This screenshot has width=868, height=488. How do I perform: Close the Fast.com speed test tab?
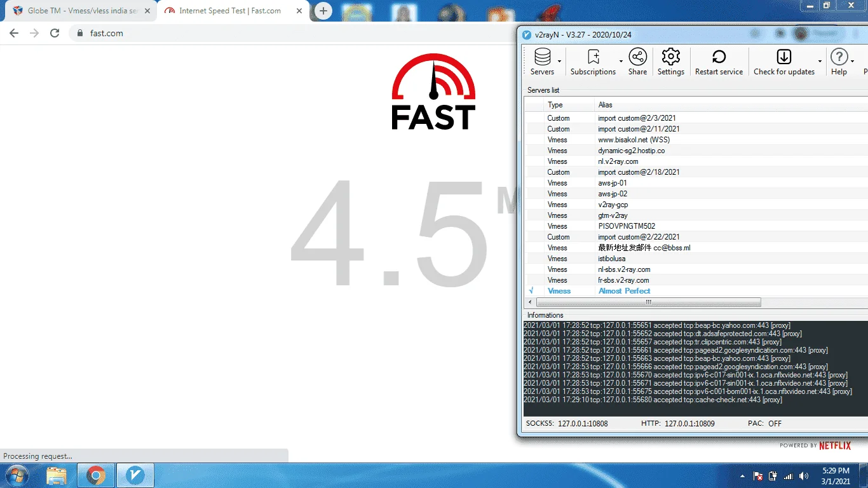pyautogui.click(x=299, y=11)
